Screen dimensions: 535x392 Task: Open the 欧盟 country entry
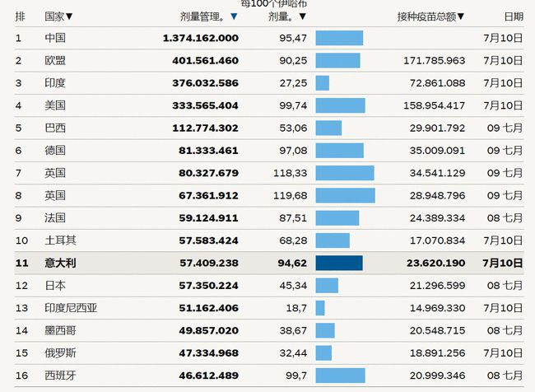55,60
